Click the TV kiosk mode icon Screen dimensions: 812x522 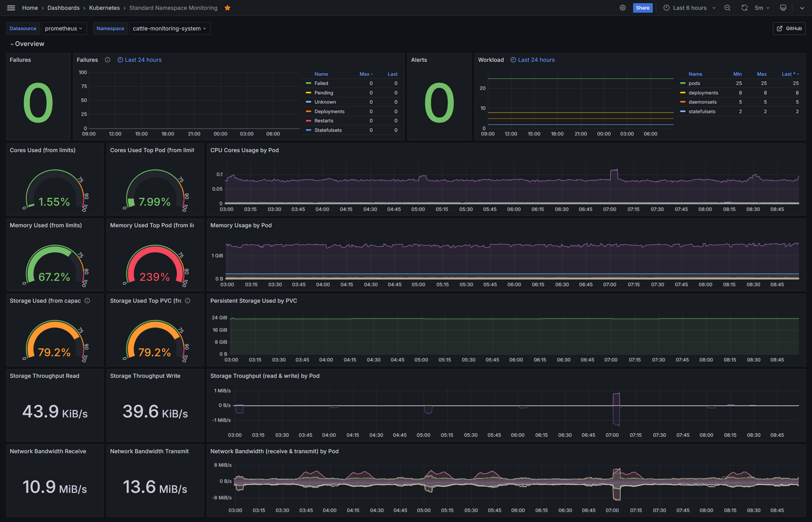tap(783, 8)
